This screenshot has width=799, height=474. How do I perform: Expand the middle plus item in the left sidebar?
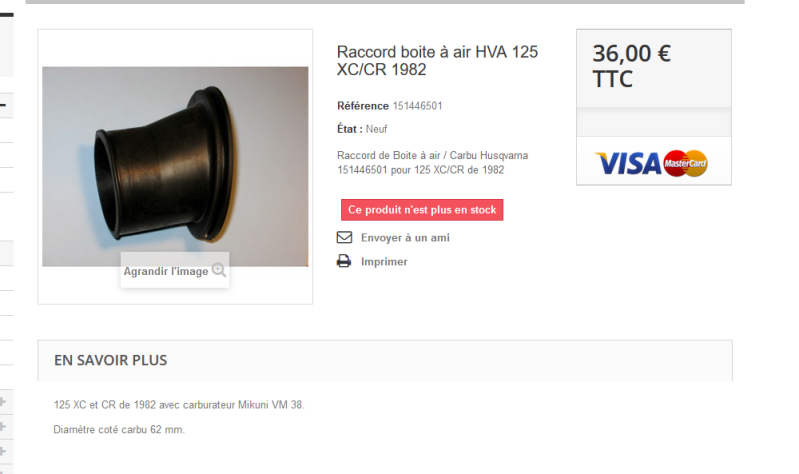(x=3, y=426)
